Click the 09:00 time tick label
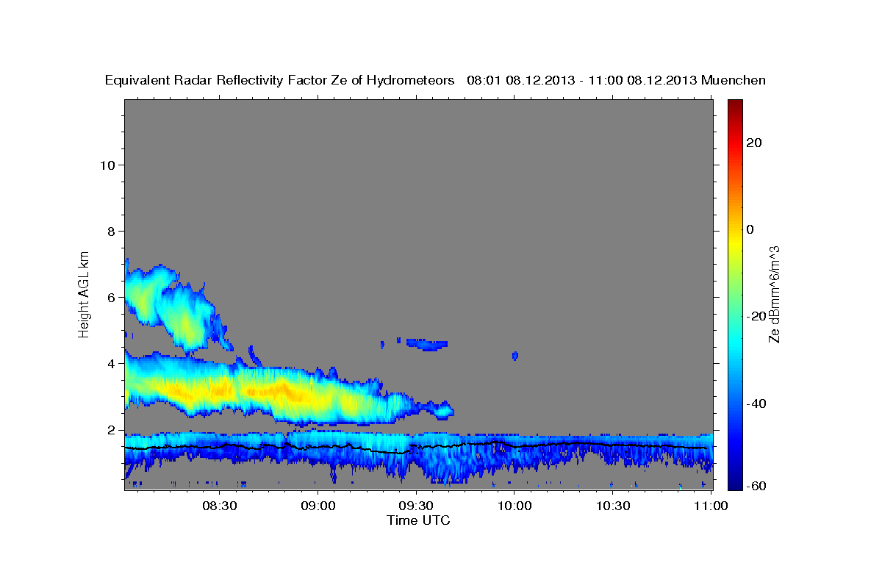 pos(318,506)
